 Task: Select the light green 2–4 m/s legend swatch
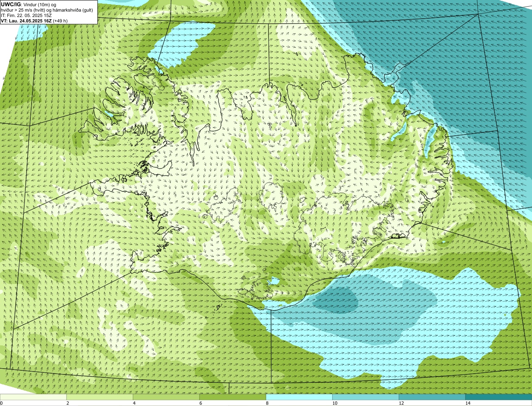pos(100,397)
